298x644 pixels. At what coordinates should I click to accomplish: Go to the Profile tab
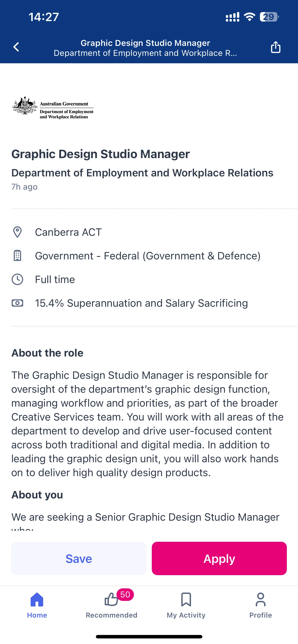tap(260, 605)
